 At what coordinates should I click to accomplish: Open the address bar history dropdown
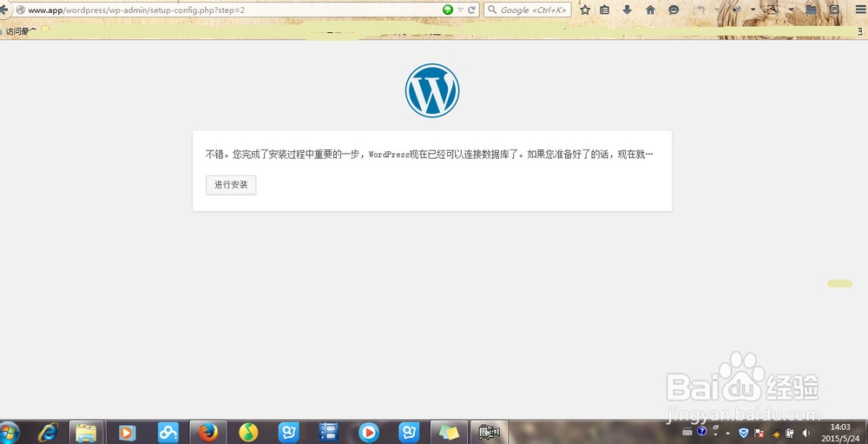(460, 10)
